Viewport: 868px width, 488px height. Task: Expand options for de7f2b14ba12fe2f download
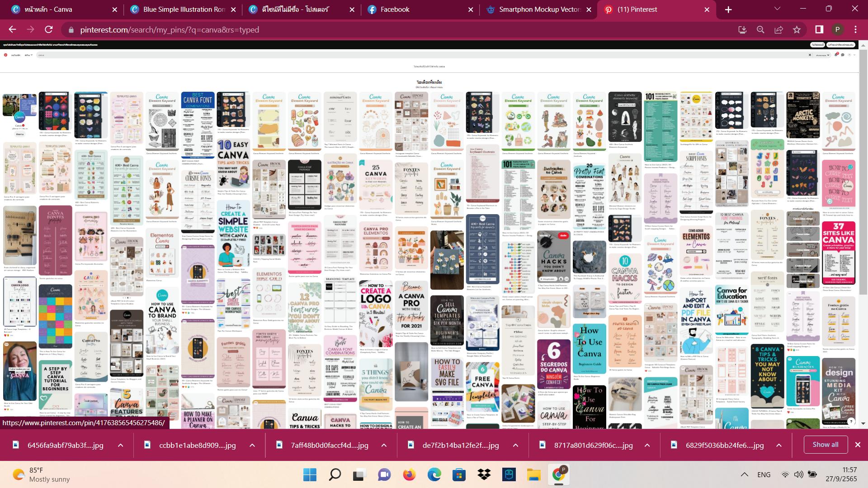click(515, 445)
